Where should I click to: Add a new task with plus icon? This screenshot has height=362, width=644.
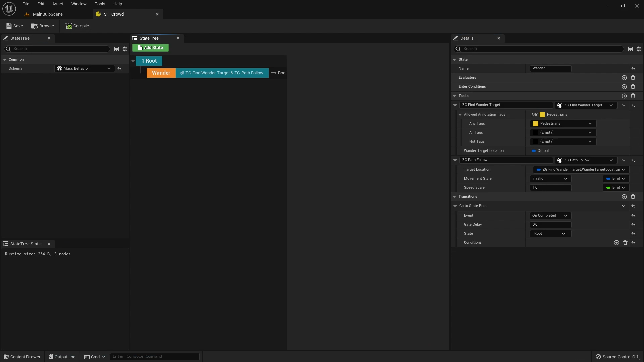pos(624,96)
